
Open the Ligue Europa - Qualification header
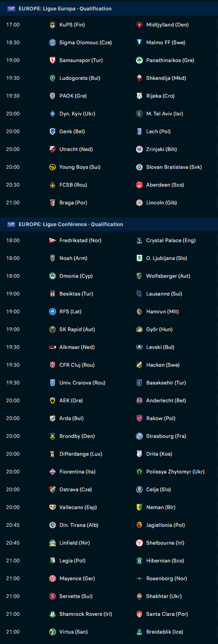click(x=65, y=9)
